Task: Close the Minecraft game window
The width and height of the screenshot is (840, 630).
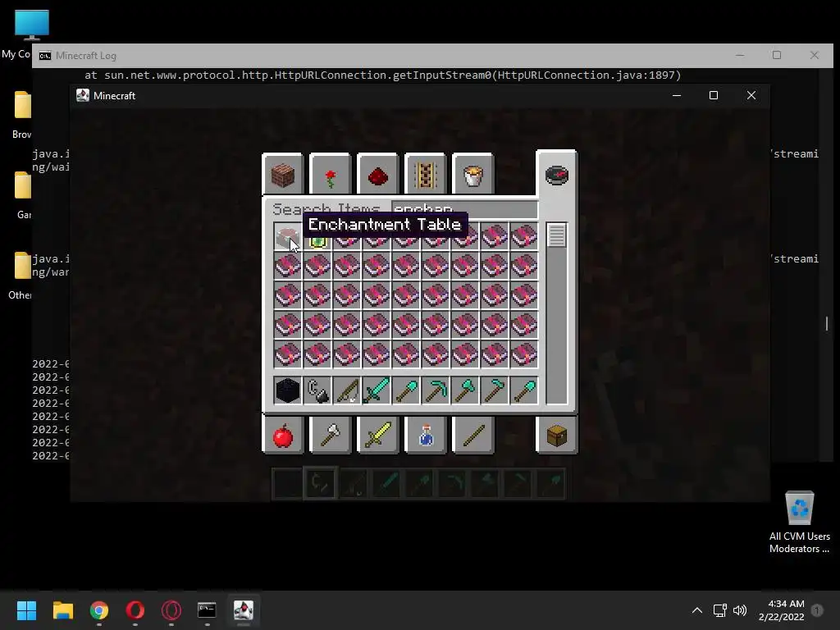Action: [751, 95]
